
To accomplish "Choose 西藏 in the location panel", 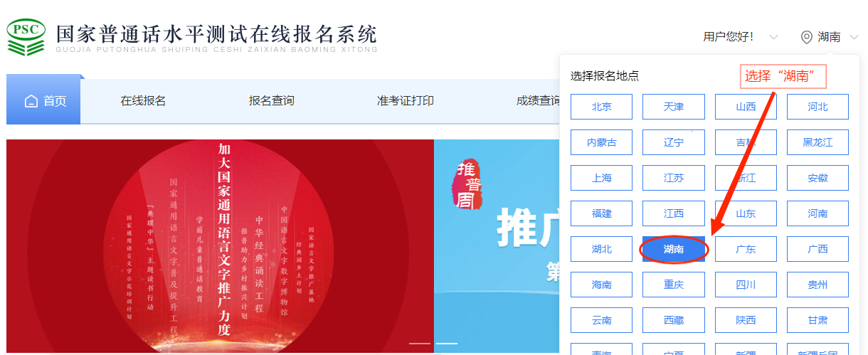I will [x=674, y=320].
